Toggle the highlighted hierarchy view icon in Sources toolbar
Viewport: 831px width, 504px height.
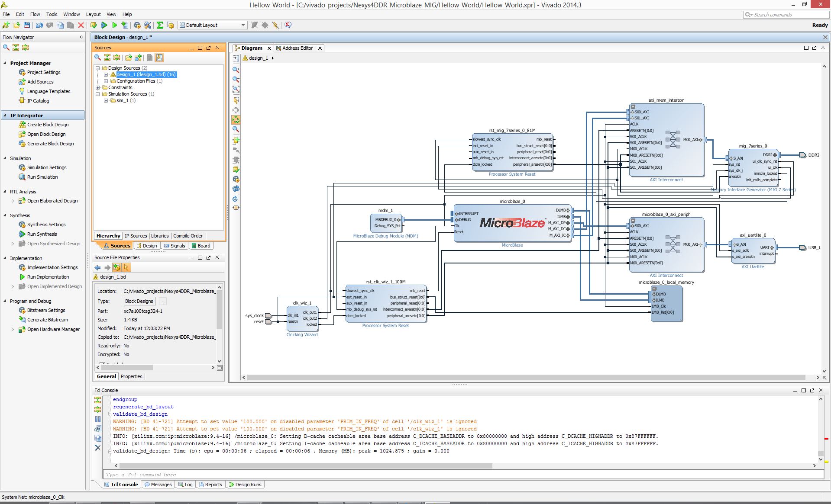tap(159, 58)
